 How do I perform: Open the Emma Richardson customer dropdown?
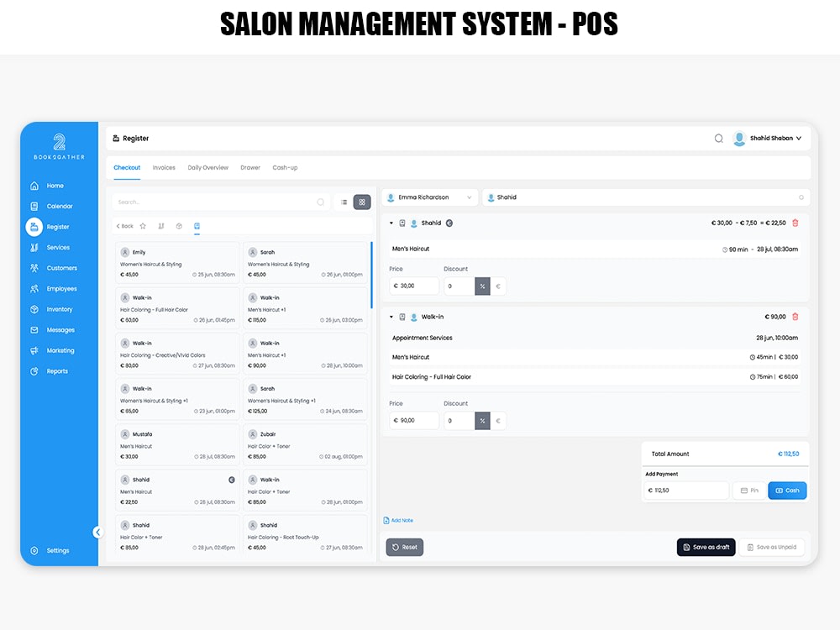429,197
